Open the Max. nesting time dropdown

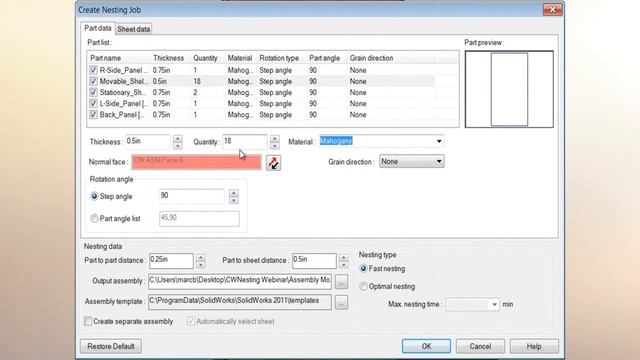(x=494, y=304)
